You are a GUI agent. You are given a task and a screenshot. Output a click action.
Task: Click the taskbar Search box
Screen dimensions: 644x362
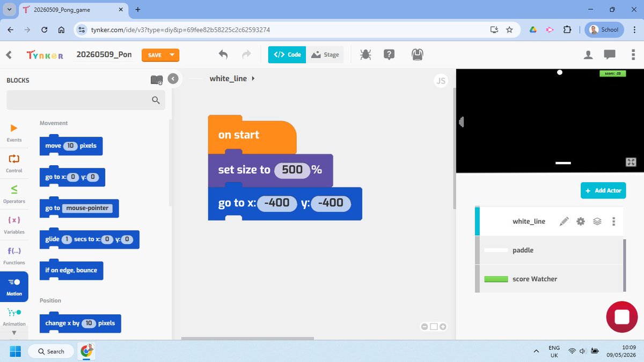tap(50, 351)
